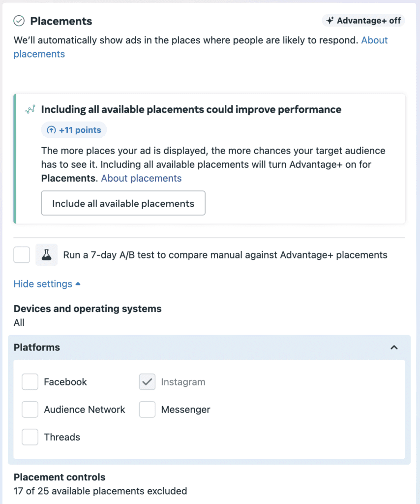Open the About placements link in the description
Image resolution: width=420 pixels, height=504 pixels.
374,40
